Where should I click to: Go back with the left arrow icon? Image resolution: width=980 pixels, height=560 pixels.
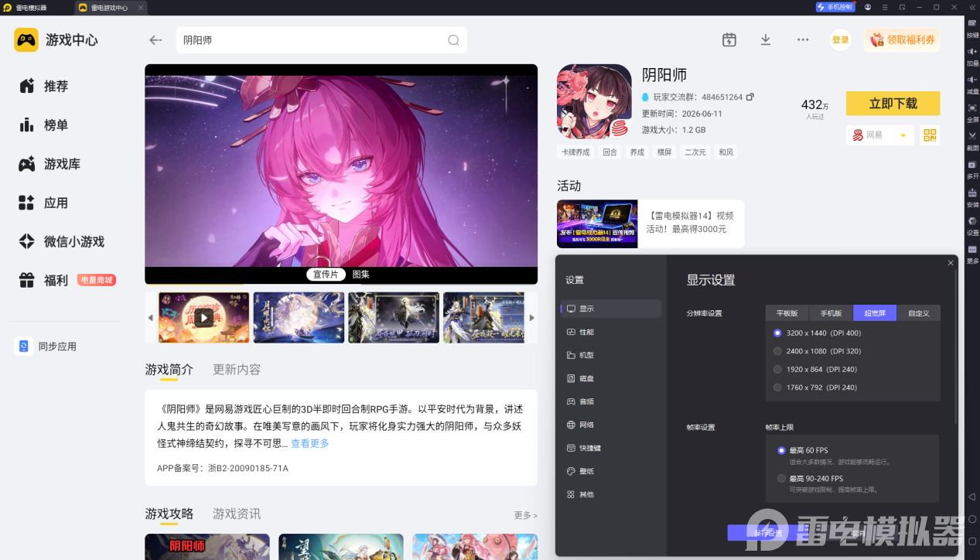point(155,40)
